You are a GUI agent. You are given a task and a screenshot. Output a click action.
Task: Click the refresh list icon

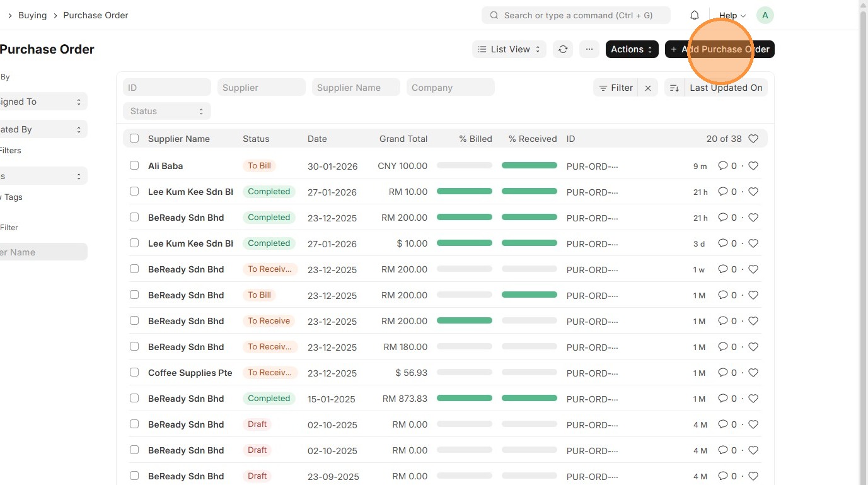[x=563, y=49]
